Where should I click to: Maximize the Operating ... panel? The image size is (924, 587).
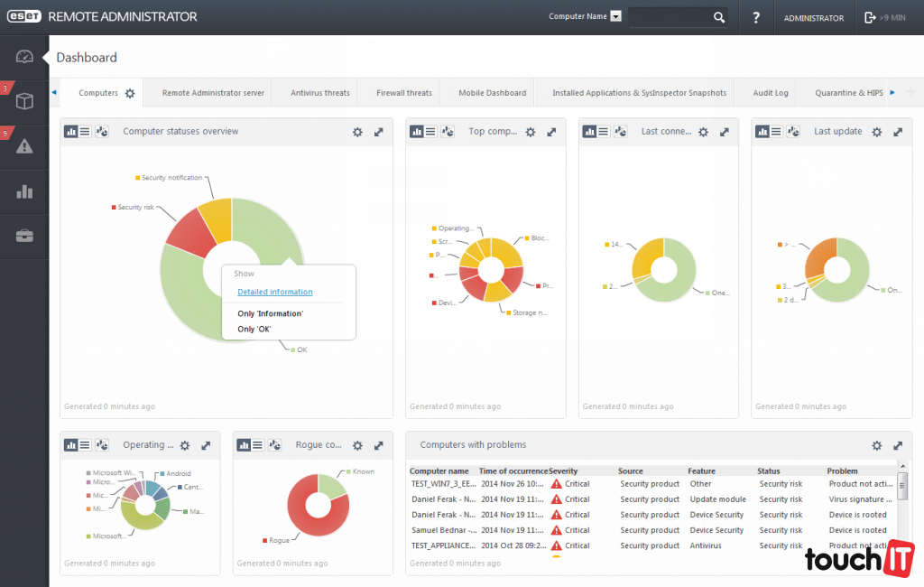(x=206, y=445)
